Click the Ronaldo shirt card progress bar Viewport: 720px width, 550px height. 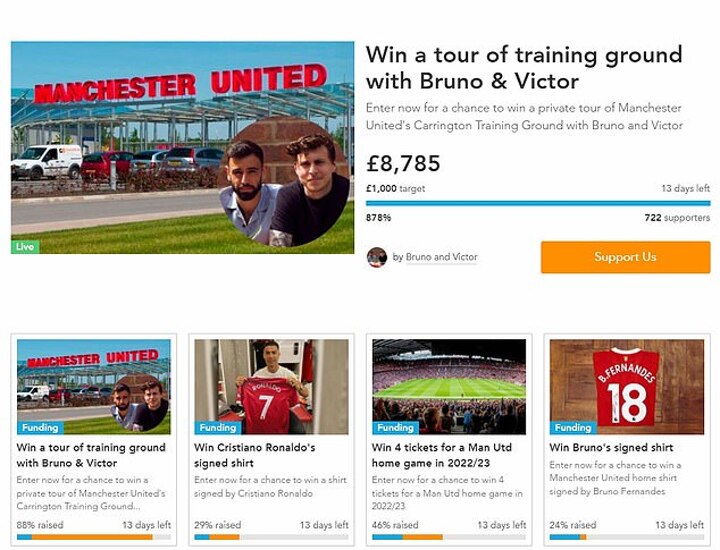[271, 537]
